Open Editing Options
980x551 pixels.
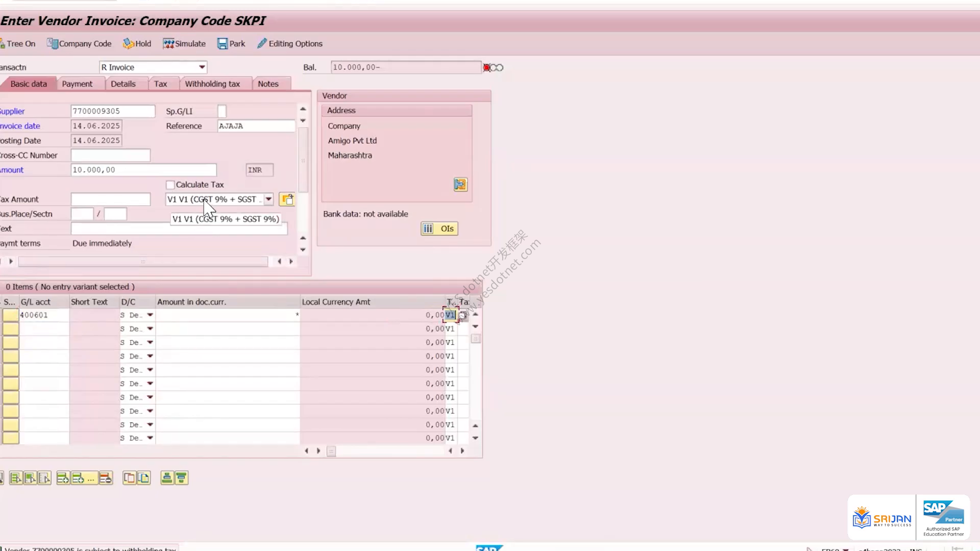[x=290, y=44]
